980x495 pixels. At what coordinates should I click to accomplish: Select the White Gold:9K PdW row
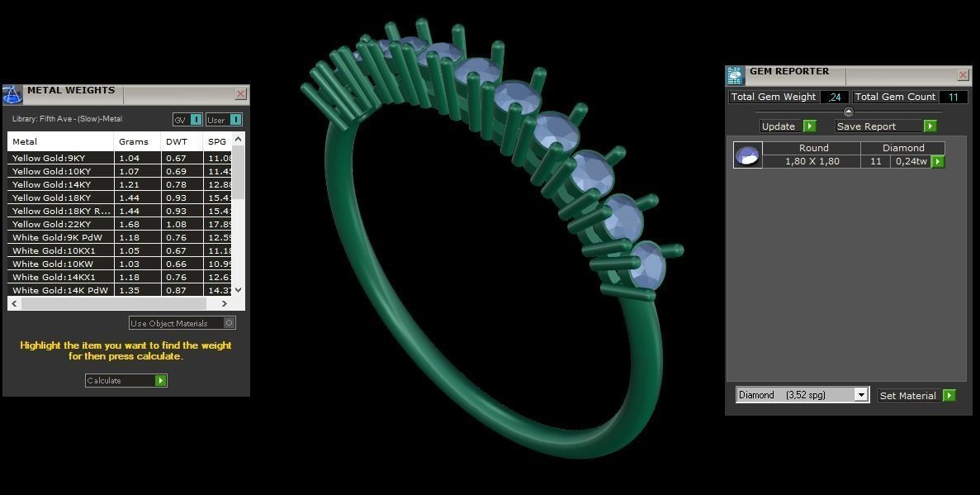coord(120,237)
